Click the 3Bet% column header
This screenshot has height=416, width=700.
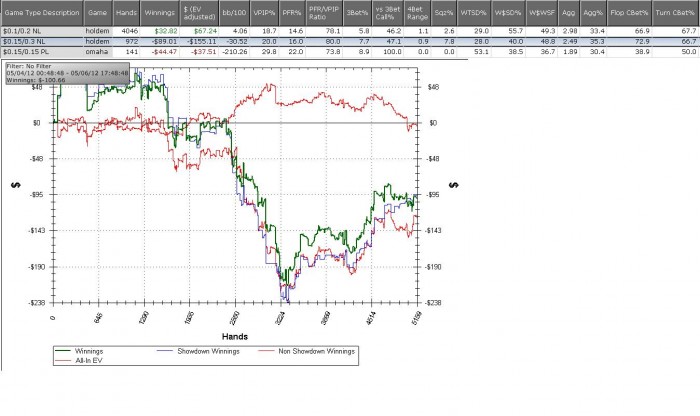pos(357,13)
